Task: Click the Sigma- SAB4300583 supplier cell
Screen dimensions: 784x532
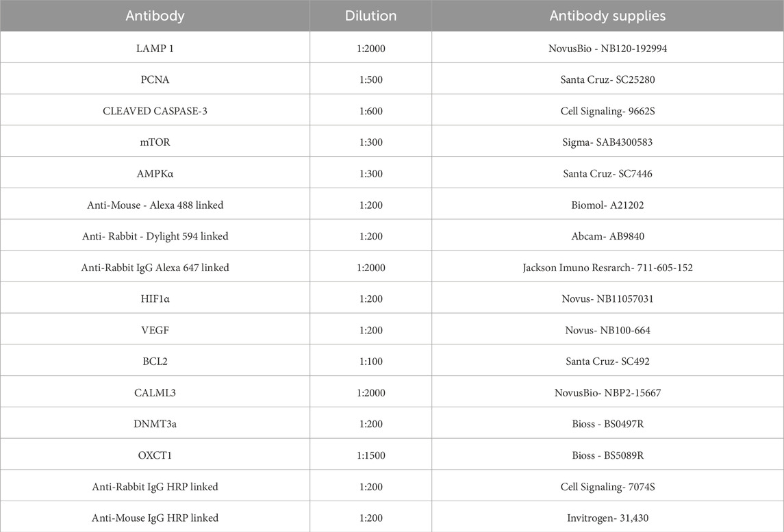Action: (607, 142)
